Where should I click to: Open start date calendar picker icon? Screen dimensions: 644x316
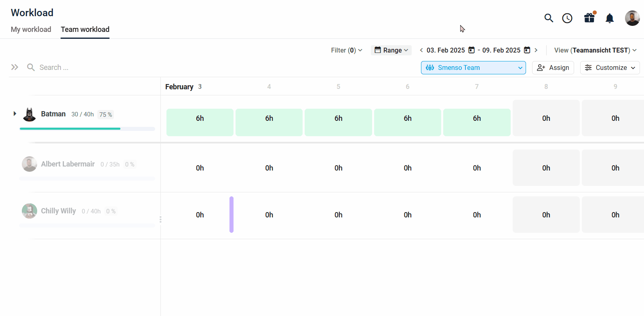[x=471, y=50]
